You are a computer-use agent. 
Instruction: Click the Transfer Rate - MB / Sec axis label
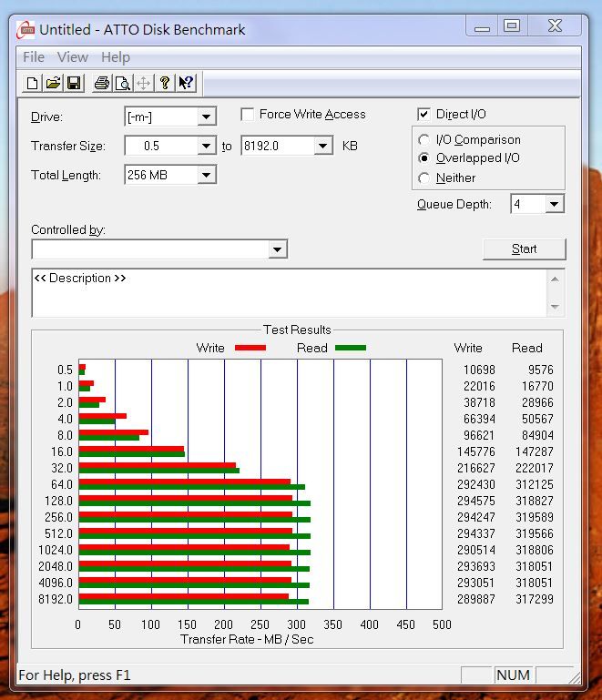[x=247, y=639]
